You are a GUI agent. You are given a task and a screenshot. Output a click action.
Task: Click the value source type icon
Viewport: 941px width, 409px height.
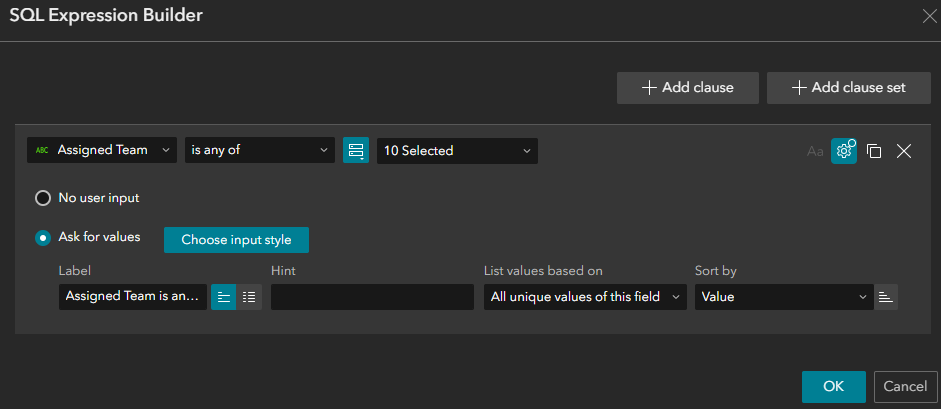(x=356, y=151)
